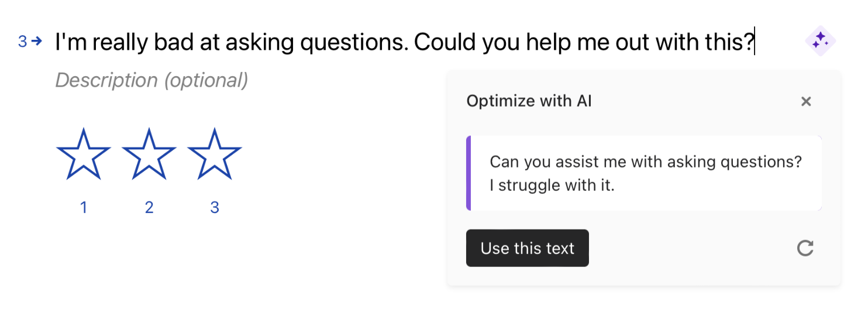
Task: Click label 1 under the first star
Action: point(84,207)
